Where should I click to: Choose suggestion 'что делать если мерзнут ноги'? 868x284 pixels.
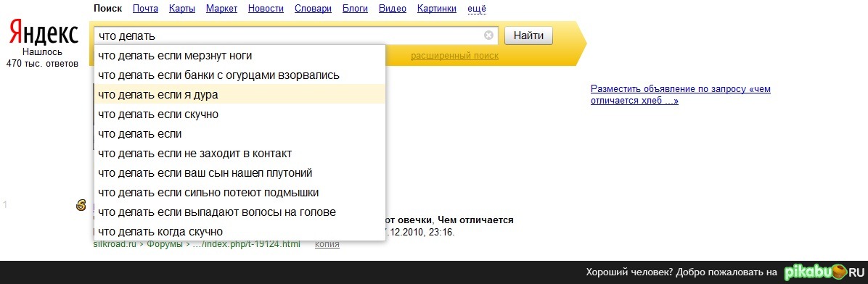[x=239, y=55]
